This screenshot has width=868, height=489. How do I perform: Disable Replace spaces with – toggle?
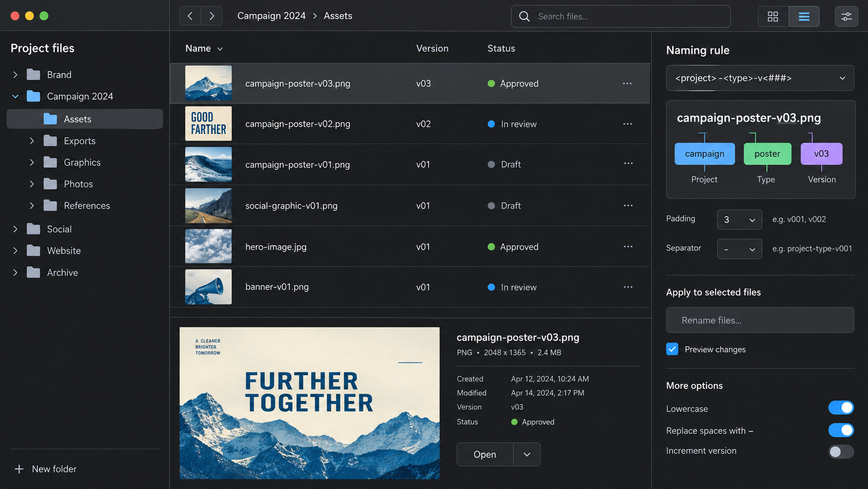coord(841,430)
